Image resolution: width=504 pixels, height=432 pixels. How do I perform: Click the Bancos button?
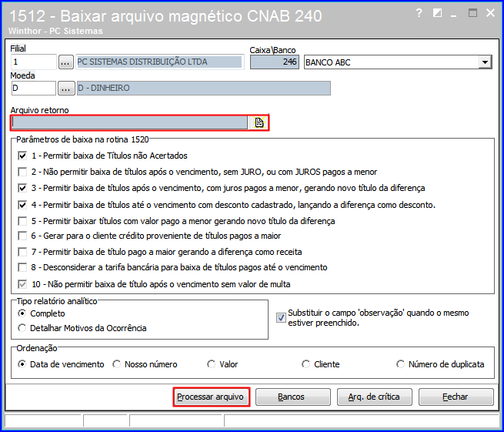[x=293, y=397]
